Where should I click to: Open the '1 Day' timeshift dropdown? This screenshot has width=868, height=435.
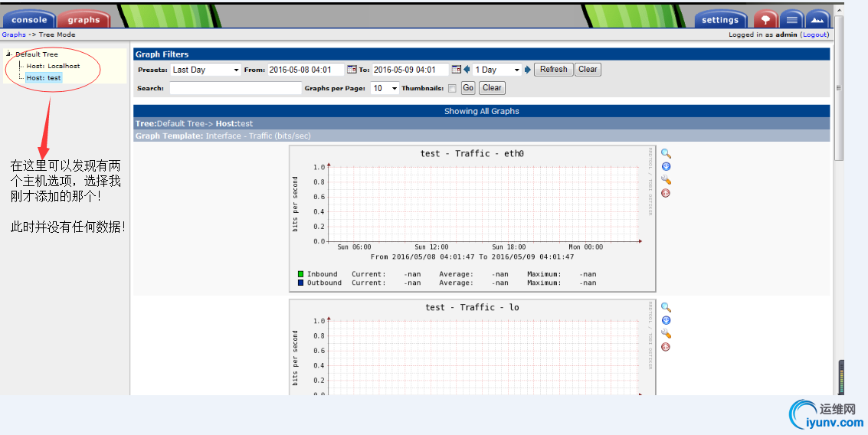[497, 70]
